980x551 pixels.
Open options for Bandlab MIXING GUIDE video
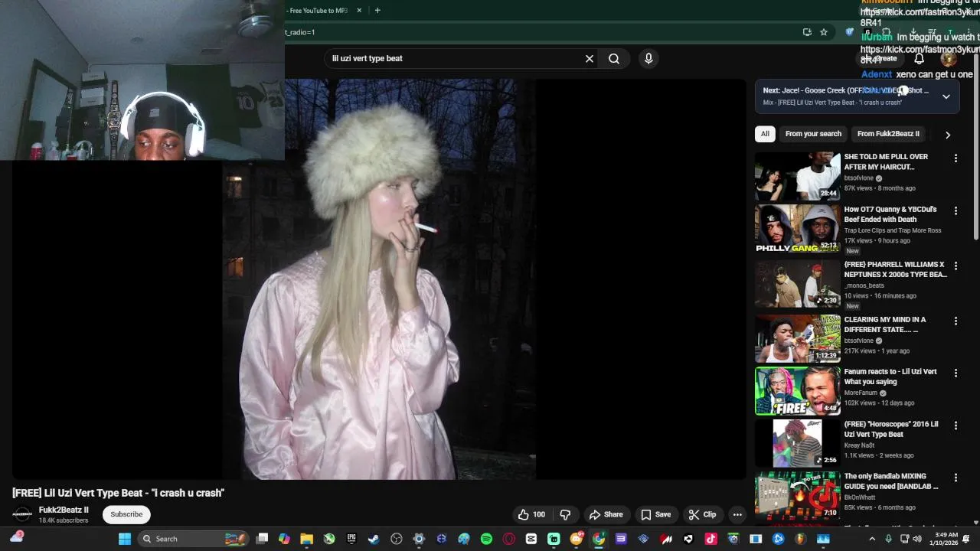tap(955, 478)
